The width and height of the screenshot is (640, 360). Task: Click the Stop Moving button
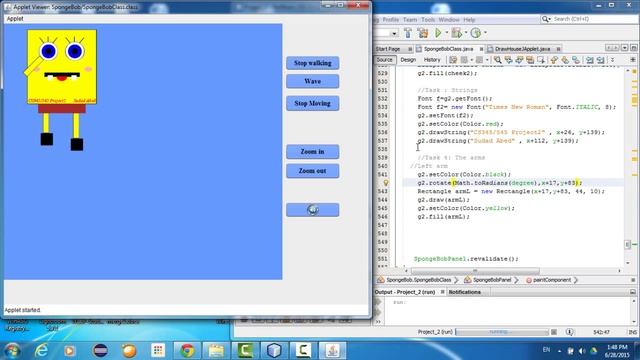coord(312,103)
